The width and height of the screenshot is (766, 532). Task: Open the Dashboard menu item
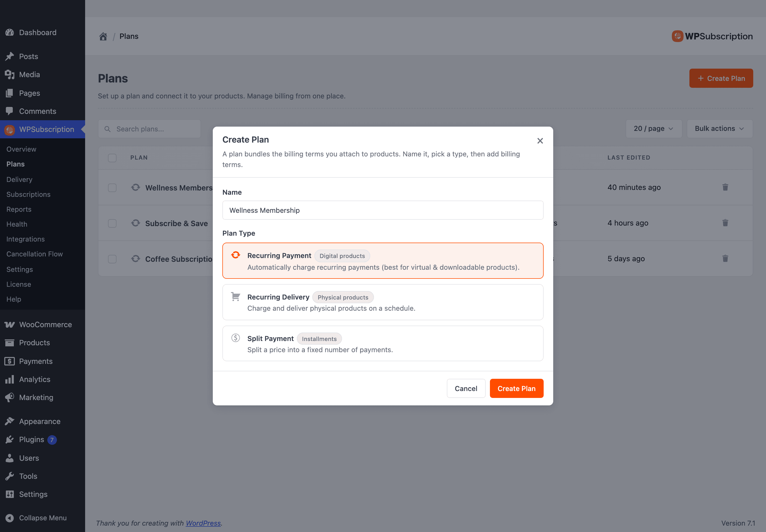coord(38,32)
